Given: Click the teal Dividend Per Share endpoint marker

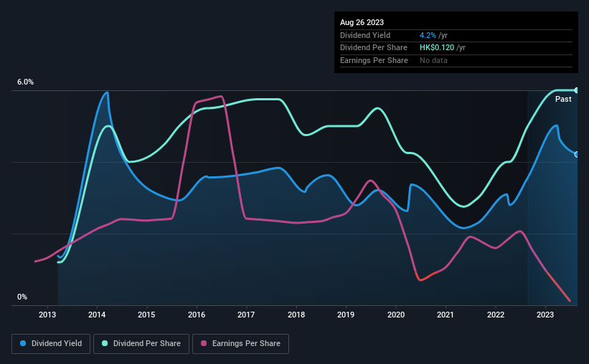Looking at the screenshot, I should (x=577, y=90).
